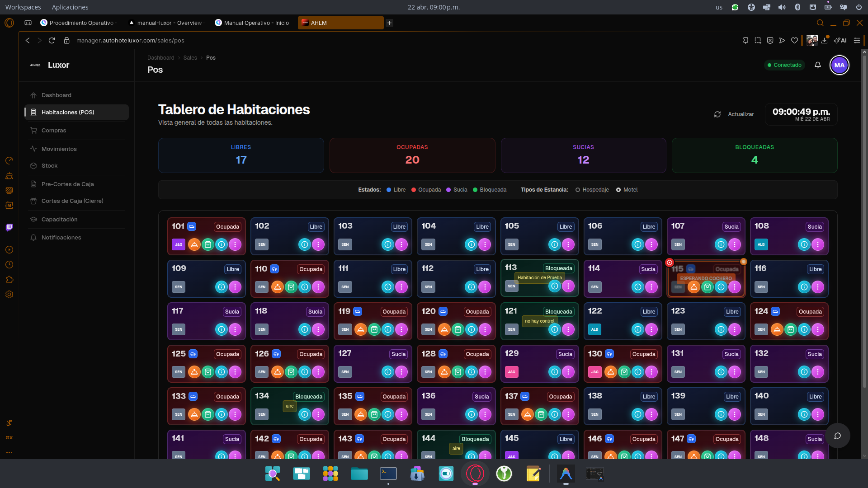Open the floating chat bubble button

coord(838,436)
